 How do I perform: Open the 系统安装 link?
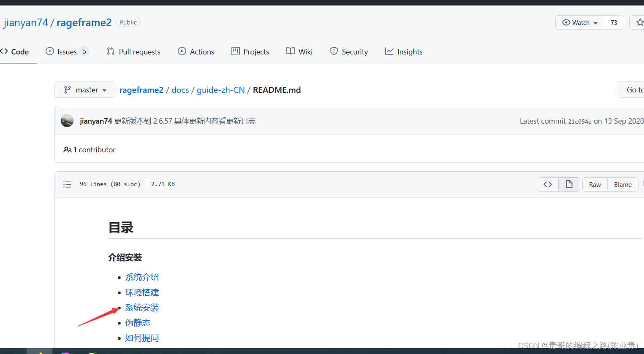tap(142, 308)
